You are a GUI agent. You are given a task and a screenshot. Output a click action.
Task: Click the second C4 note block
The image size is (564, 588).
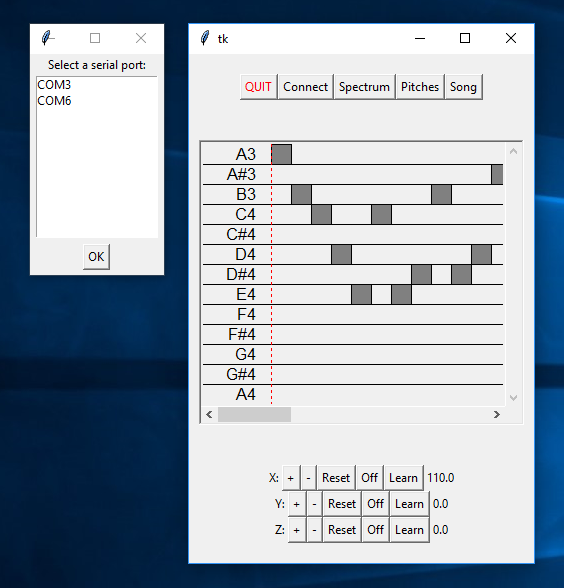(x=382, y=214)
